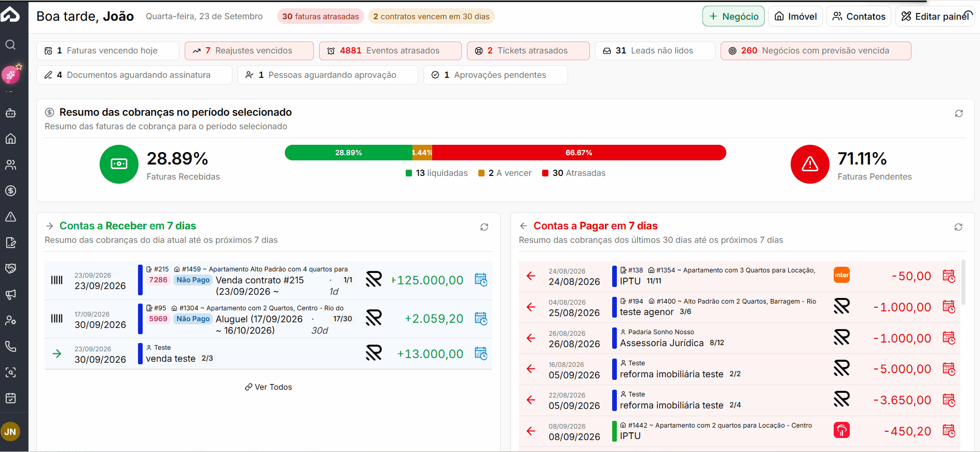This screenshot has height=452, width=980.
Task: Click the red 66.67% progress bar segment
Action: [x=579, y=153]
